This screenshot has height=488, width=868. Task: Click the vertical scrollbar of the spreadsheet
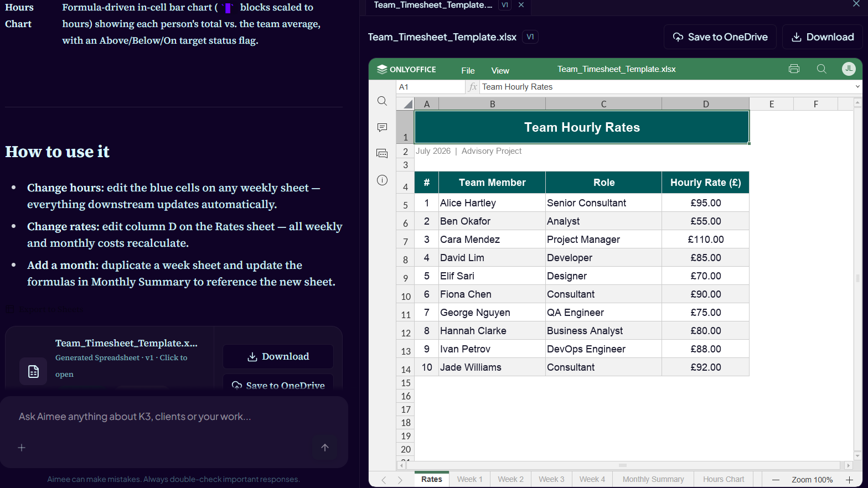pos(857,279)
